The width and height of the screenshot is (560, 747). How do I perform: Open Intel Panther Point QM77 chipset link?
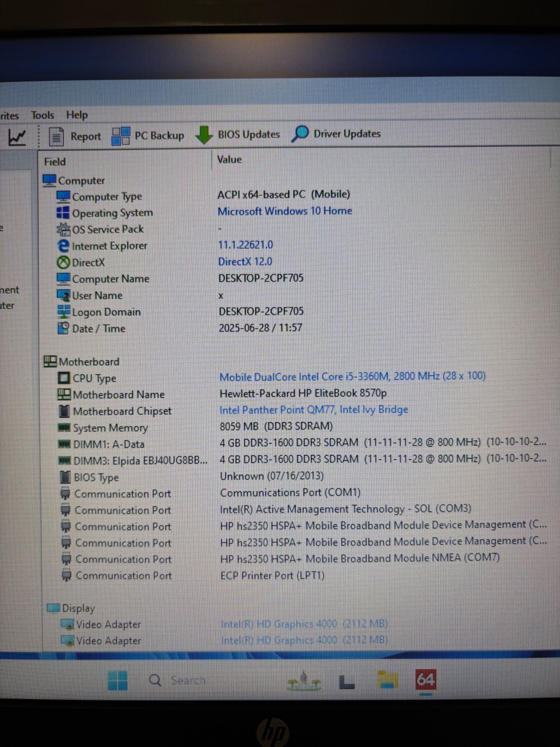pos(314,410)
